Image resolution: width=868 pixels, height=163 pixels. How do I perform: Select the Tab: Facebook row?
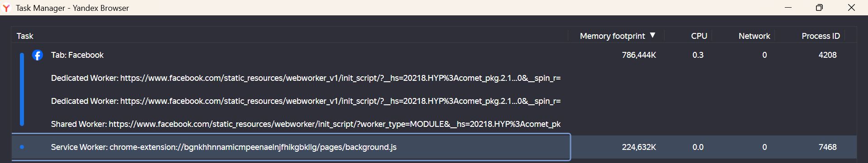point(434,55)
